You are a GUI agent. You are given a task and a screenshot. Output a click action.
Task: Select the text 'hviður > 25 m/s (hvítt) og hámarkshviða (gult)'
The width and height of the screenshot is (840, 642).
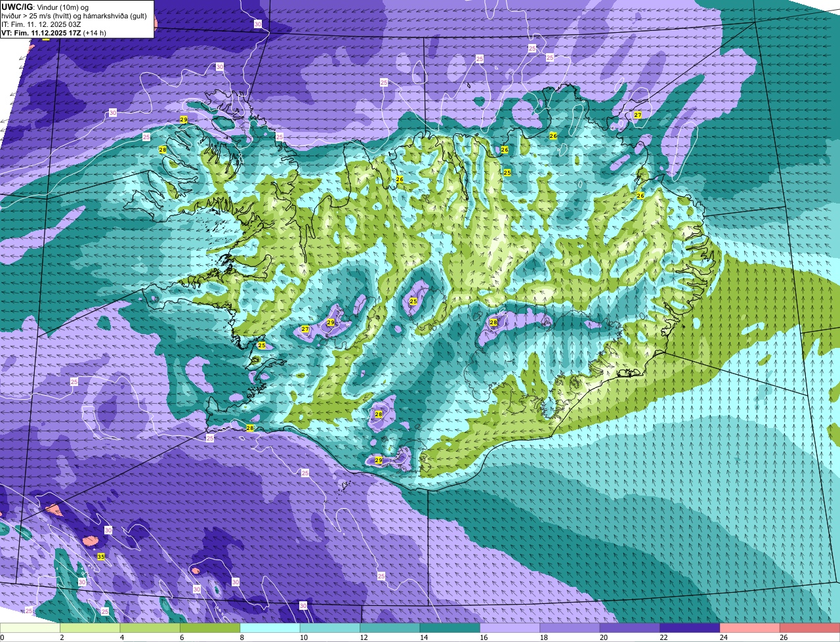click(73, 16)
